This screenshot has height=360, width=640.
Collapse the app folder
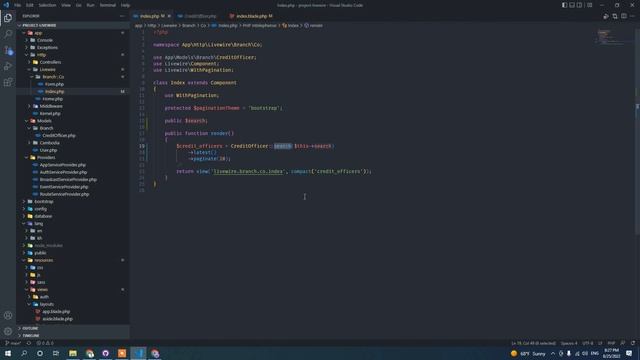coord(38,33)
